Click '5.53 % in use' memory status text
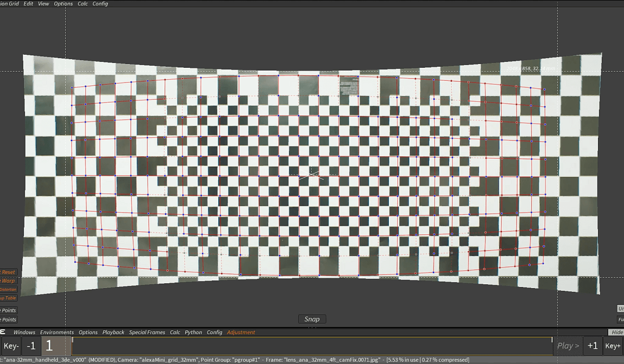This screenshot has width=624, height=364. (x=403, y=360)
